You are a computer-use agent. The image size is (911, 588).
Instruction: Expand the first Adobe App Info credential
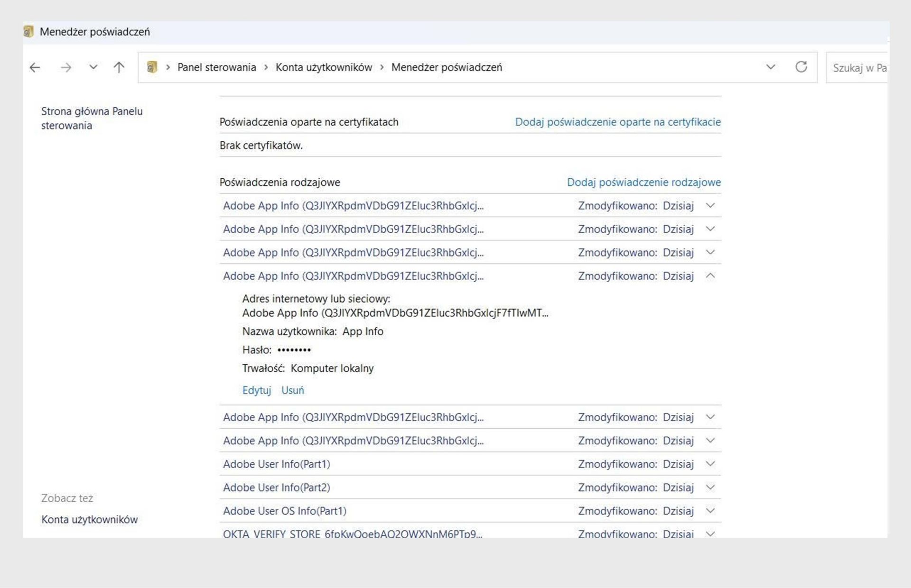coord(710,205)
